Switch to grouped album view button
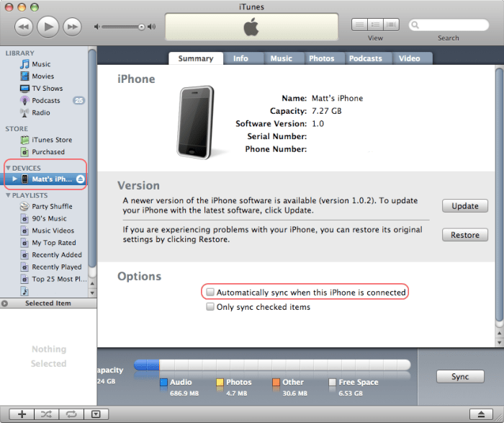Viewport: 504px width, 423px height. (375, 25)
